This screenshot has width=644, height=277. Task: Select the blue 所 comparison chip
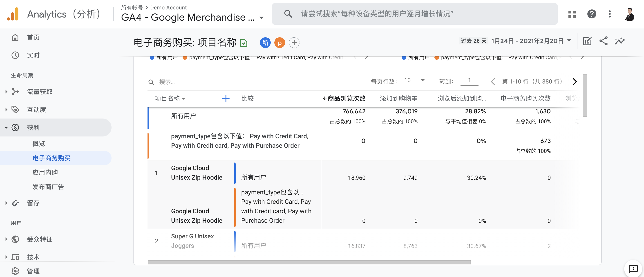click(265, 43)
